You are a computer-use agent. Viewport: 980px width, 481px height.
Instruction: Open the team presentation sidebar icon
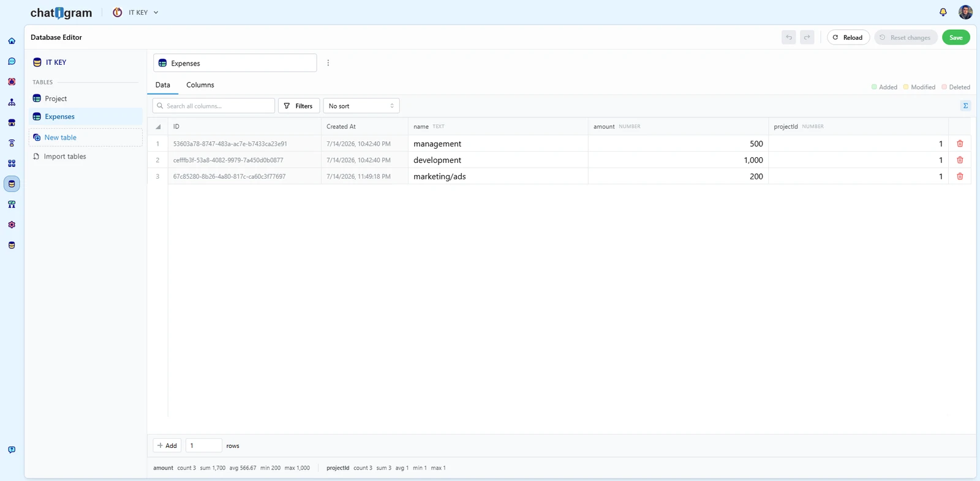pos(12,204)
